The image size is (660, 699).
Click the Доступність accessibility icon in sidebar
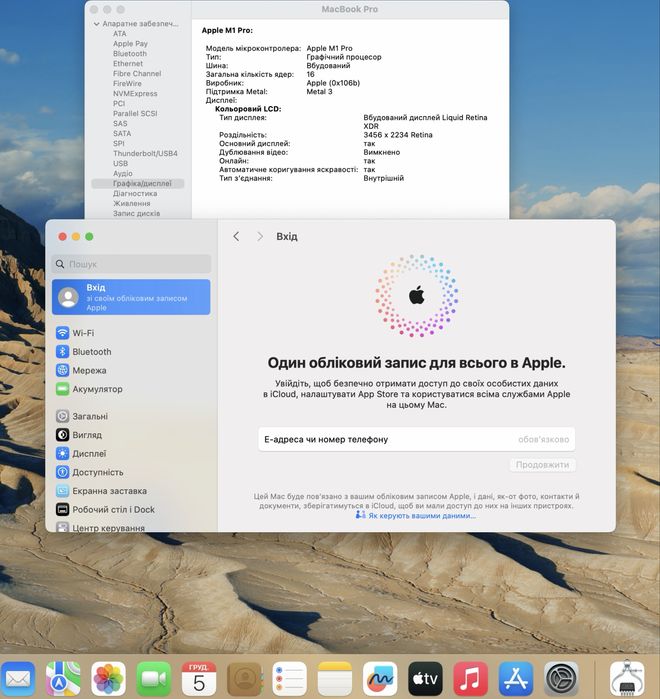pyautogui.click(x=62, y=472)
